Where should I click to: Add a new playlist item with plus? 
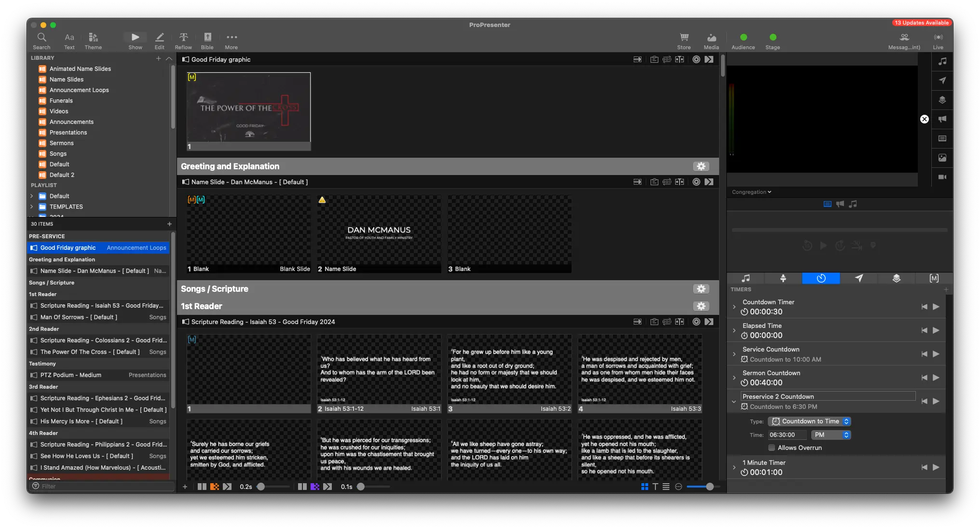(x=169, y=224)
